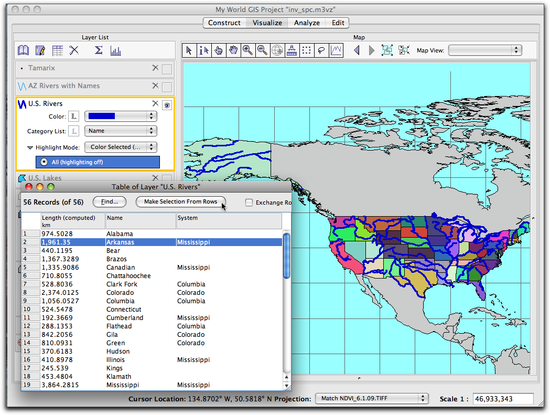Switch to the Construct tab
This screenshot has width=550, height=415.
pyautogui.click(x=224, y=23)
